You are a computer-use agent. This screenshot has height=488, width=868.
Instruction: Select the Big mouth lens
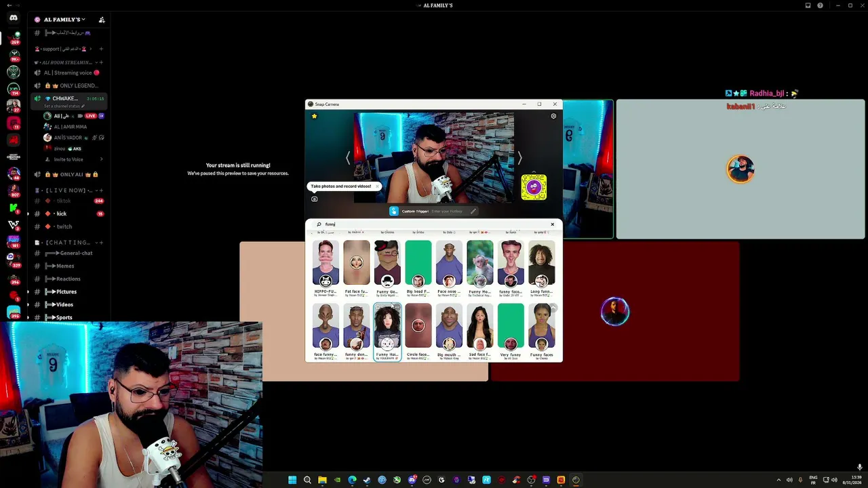[449, 331]
